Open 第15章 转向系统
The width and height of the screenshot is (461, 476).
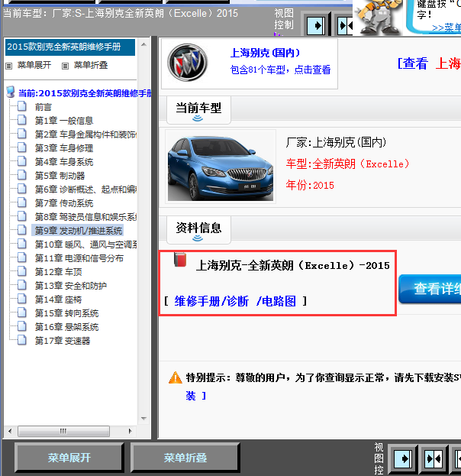(x=66, y=313)
